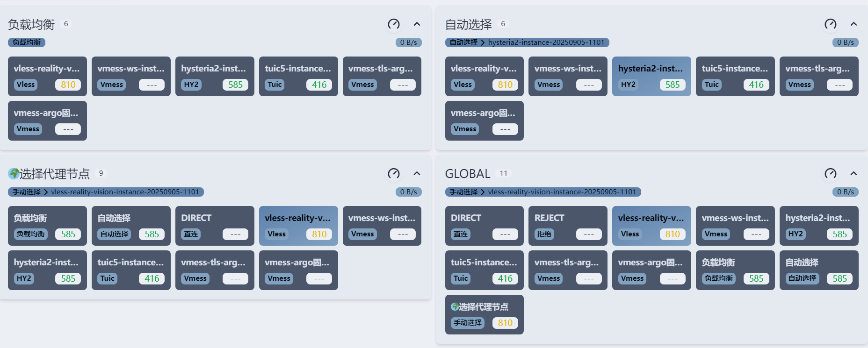Click 416 latency badge on tuic5 in 自动选择

[x=756, y=85]
